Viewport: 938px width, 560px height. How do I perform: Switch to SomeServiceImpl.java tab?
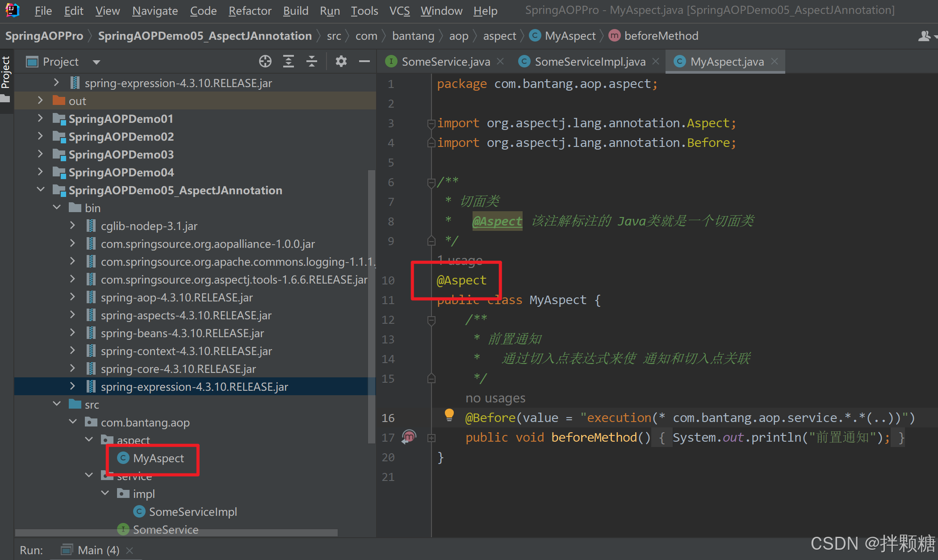pos(590,62)
